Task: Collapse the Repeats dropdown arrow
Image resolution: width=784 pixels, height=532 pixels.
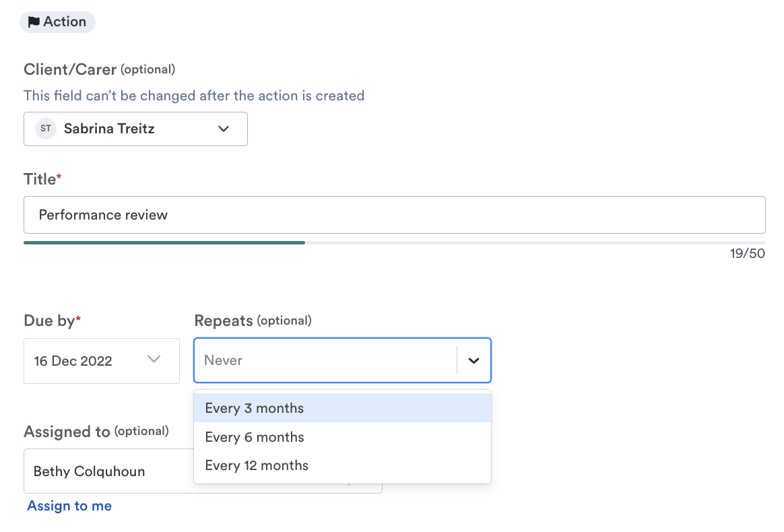Action: pyautogui.click(x=474, y=360)
